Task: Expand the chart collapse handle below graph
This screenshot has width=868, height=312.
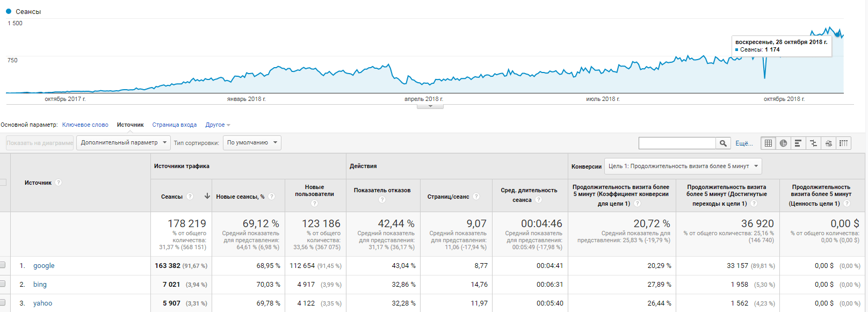Action: click(430, 106)
